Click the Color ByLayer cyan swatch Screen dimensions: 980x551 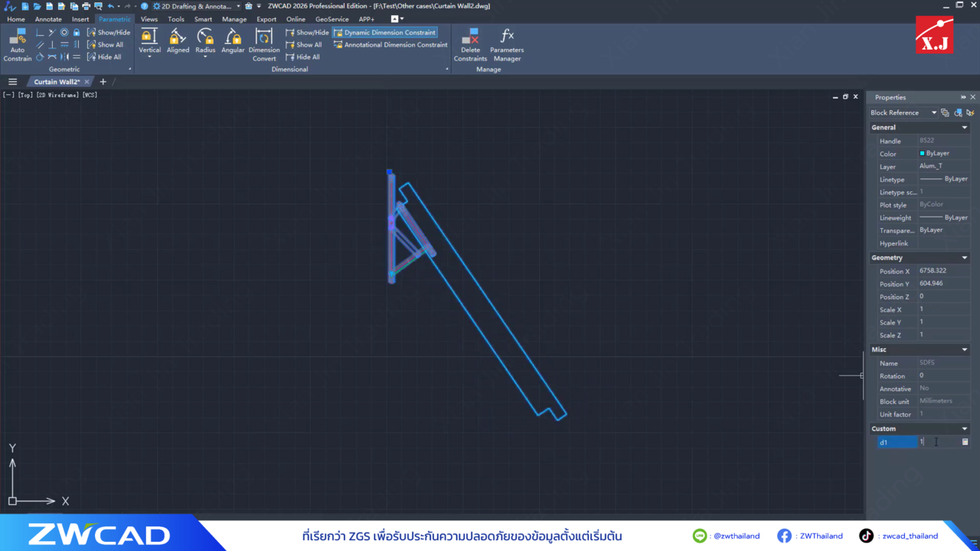(x=923, y=153)
